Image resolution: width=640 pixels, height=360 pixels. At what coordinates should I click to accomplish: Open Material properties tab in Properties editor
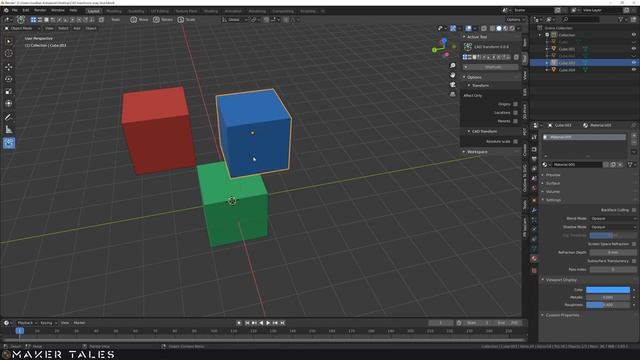pos(534,258)
